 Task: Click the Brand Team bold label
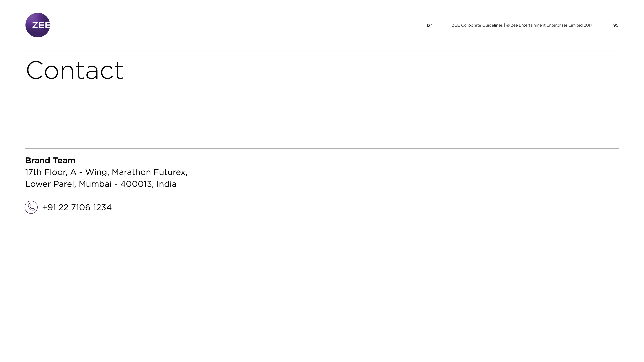pos(50,160)
